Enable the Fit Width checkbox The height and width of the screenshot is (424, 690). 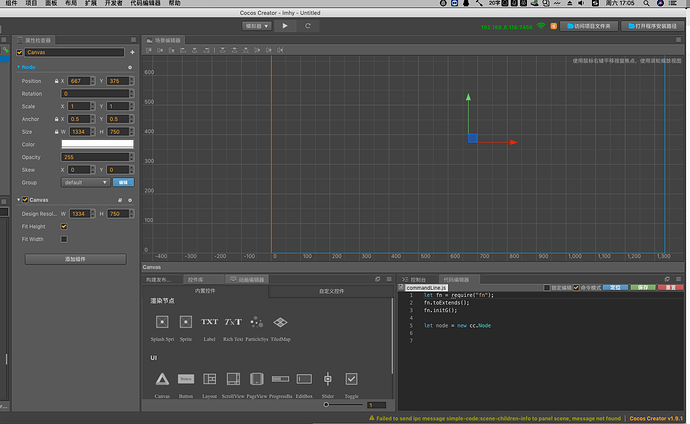point(64,239)
